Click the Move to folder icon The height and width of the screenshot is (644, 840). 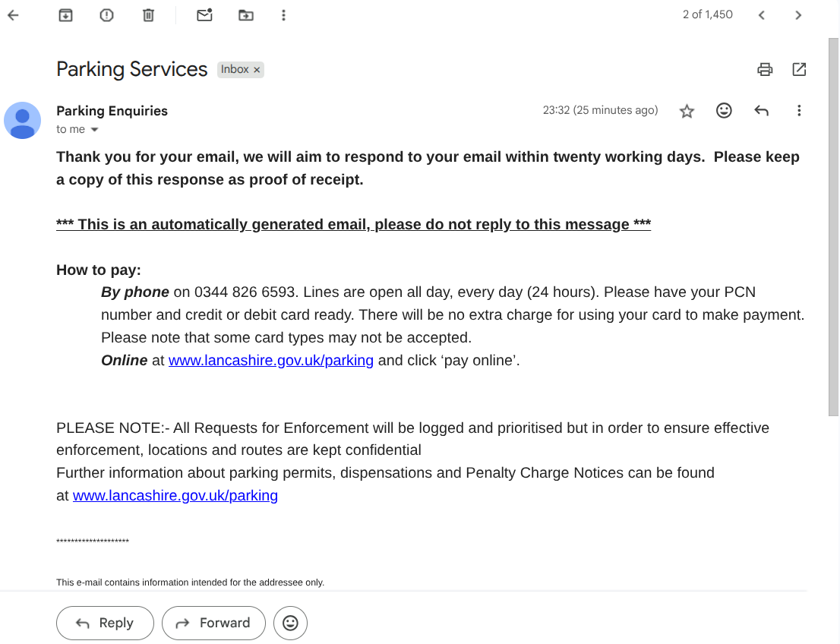[245, 15]
